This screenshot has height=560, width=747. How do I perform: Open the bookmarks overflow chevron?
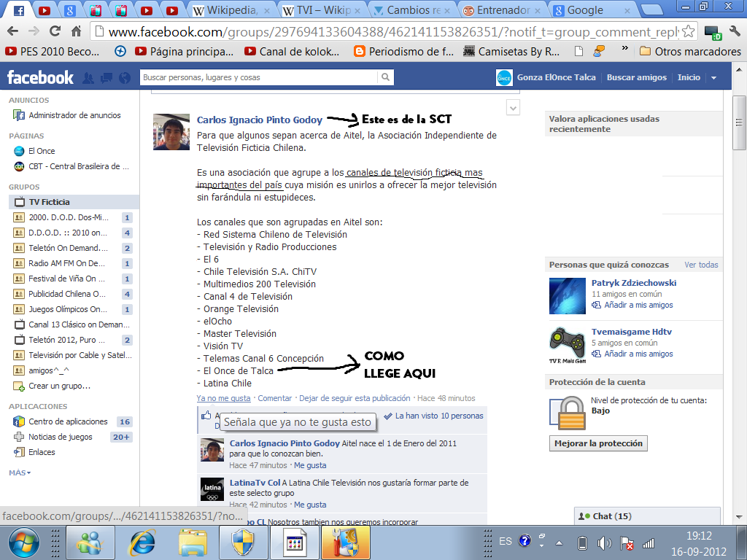tap(624, 49)
